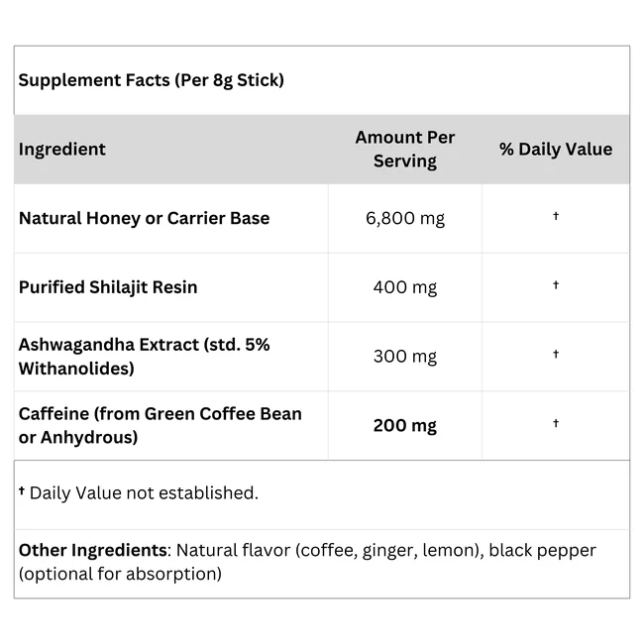Click dagger symbol in Caffeine row
Screen dimensions: 644x644
tap(556, 423)
